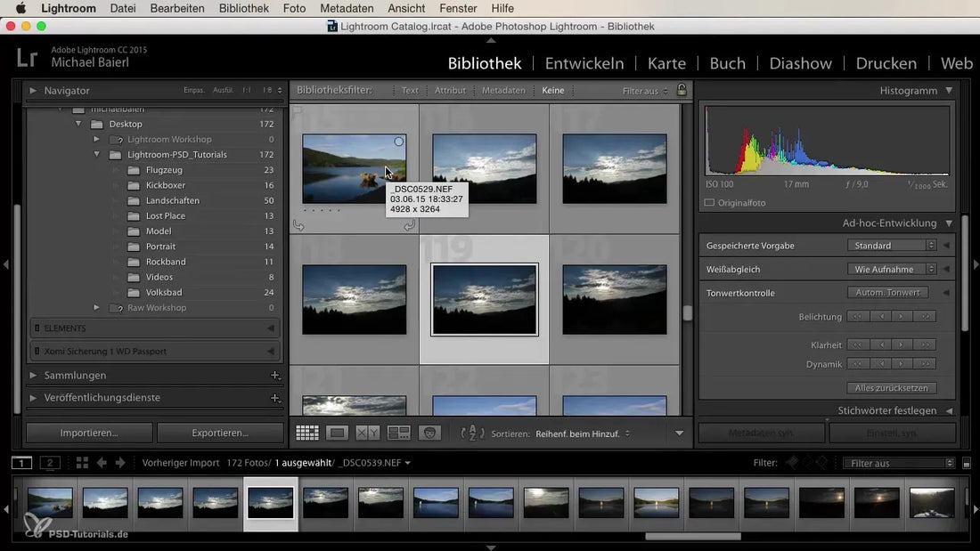Image resolution: width=980 pixels, height=551 pixels.
Task: Open the People view icon
Action: 429,433
